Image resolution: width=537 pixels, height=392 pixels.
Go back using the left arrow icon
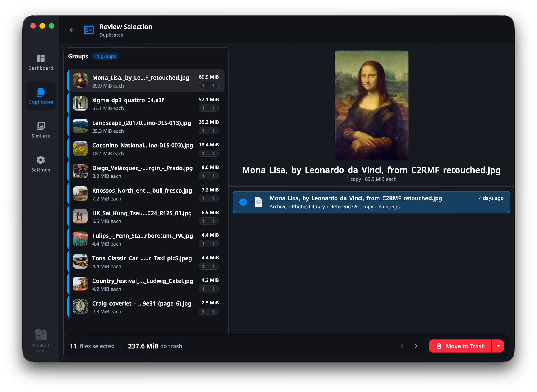tap(72, 30)
